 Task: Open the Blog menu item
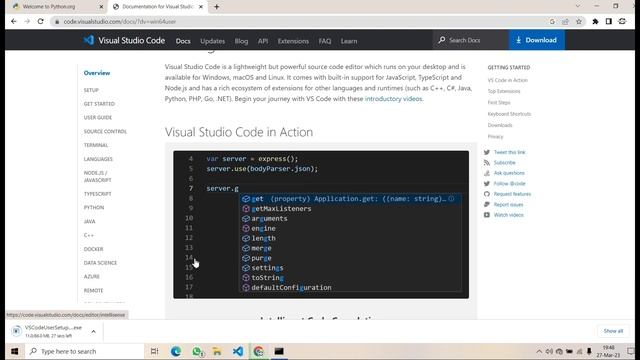tap(241, 41)
